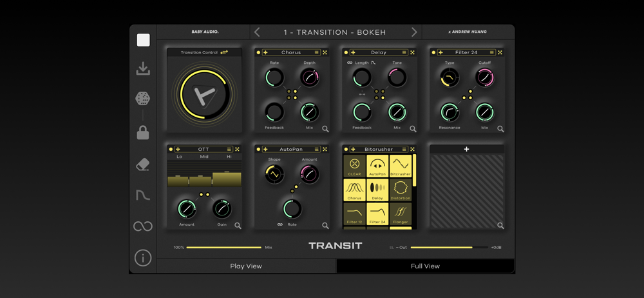Click the white square logo in sidebar
This screenshot has width=644, height=298.
(144, 40)
